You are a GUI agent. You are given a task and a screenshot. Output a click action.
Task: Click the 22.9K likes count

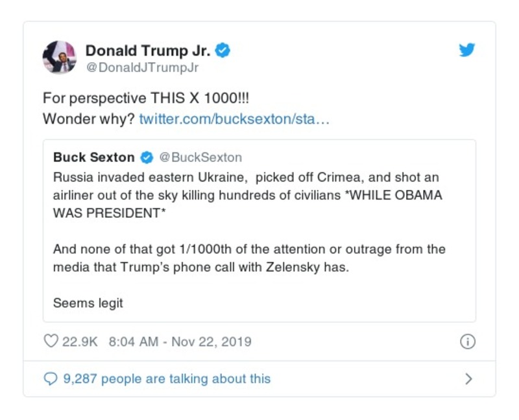(79, 342)
